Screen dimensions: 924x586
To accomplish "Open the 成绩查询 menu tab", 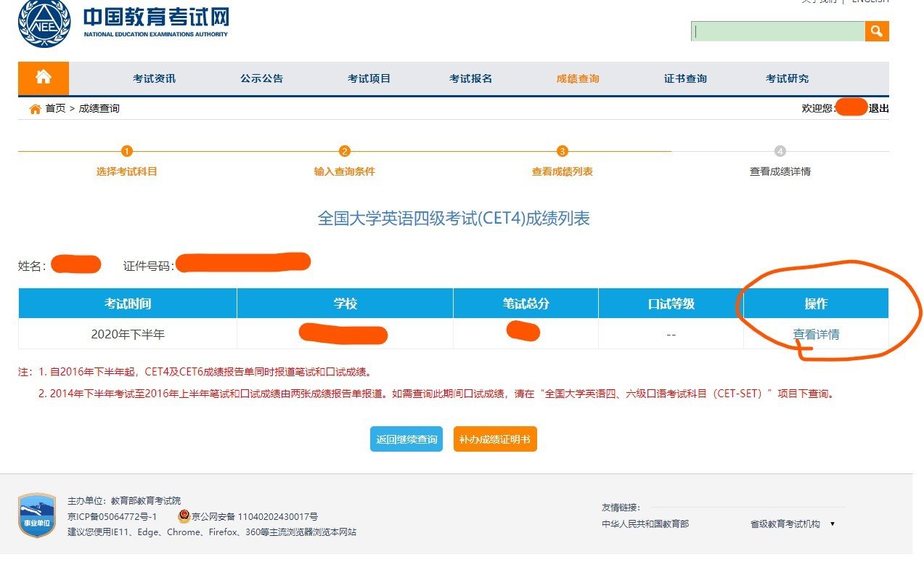I will click(577, 78).
